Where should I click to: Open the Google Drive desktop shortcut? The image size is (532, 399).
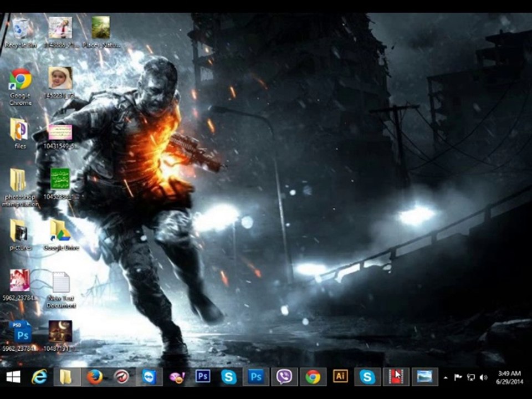point(61,235)
